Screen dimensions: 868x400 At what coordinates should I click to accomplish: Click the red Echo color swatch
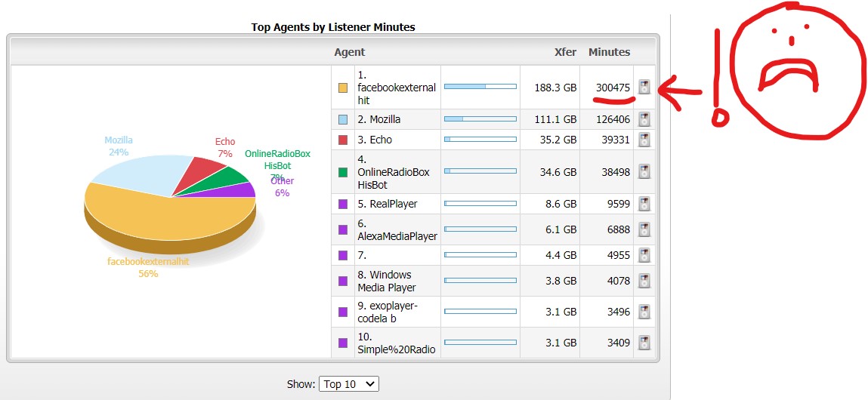pyautogui.click(x=343, y=140)
